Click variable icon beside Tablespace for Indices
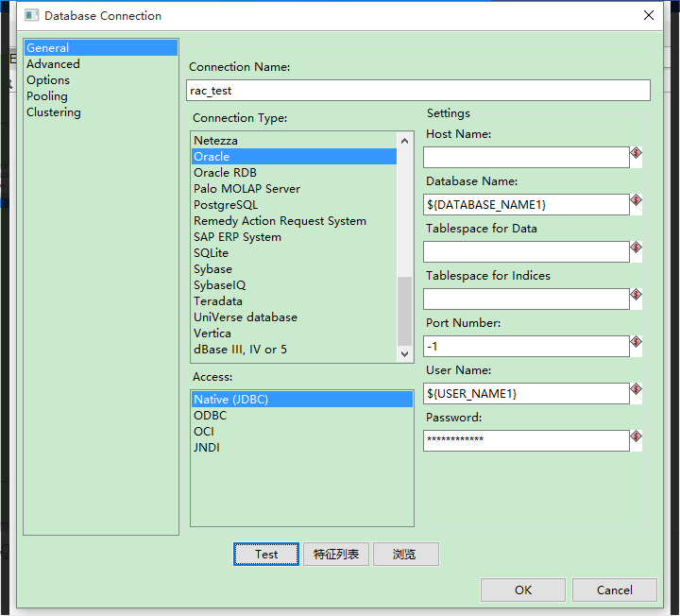Image resolution: width=680 pixels, height=616 pixels. (636, 295)
